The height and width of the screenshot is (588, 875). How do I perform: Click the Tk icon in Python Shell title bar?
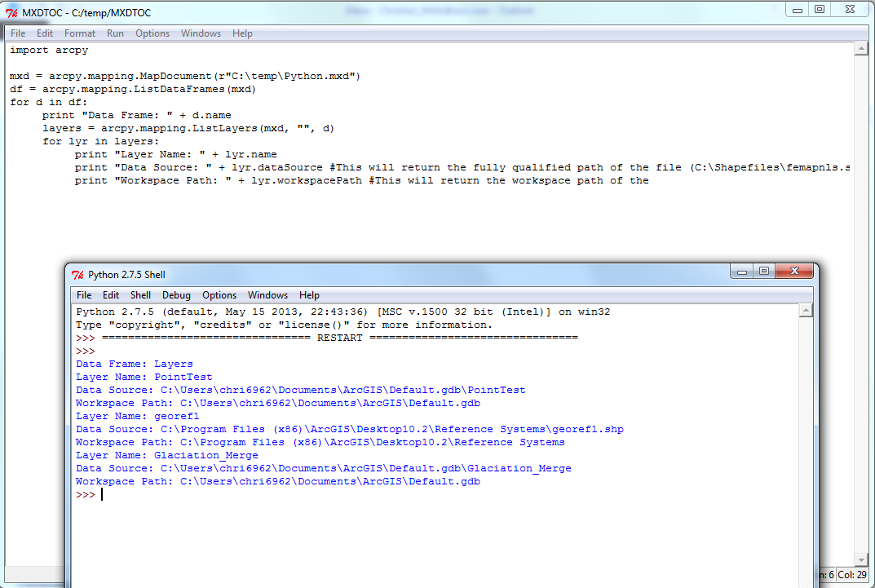(77, 275)
